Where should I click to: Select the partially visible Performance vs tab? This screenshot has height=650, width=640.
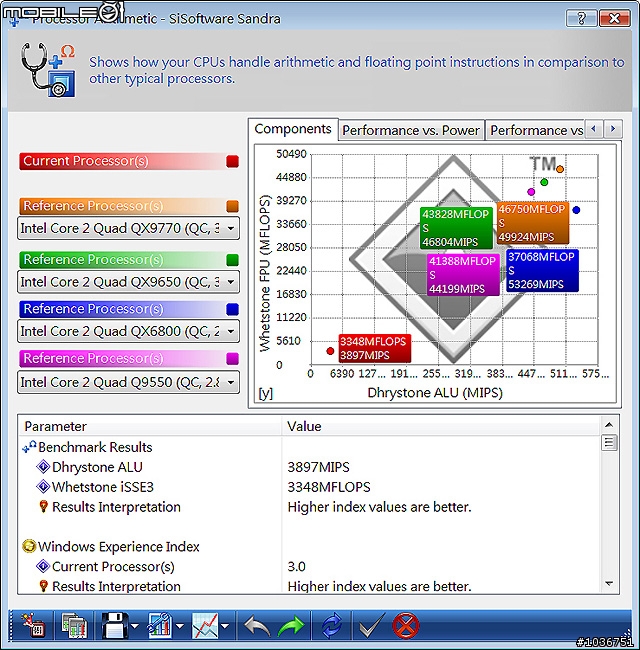click(536, 130)
